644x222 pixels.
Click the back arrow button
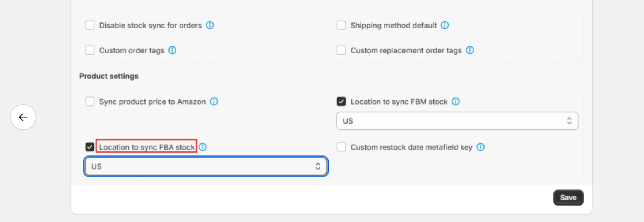23,117
